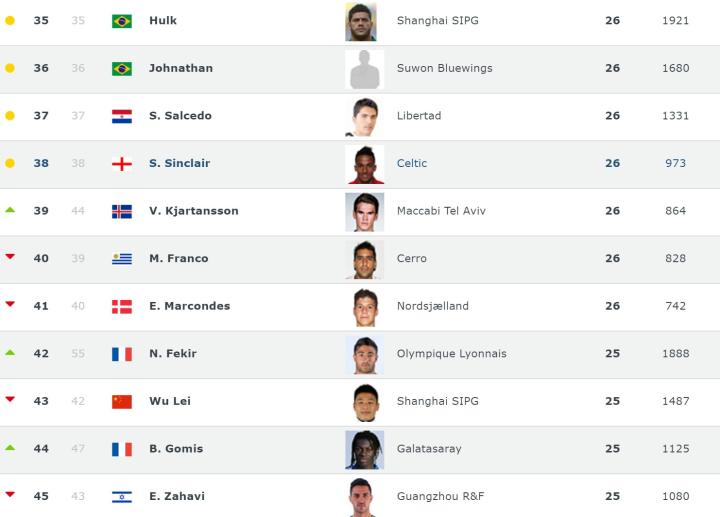The image size is (720, 517).
Task: Open the Celtic club link
Action: [412, 164]
